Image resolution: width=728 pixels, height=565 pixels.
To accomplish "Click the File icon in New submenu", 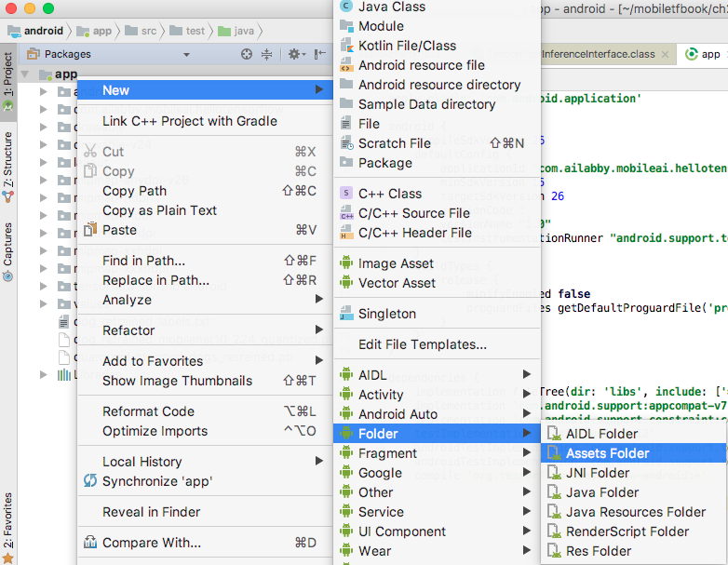I will [x=346, y=124].
